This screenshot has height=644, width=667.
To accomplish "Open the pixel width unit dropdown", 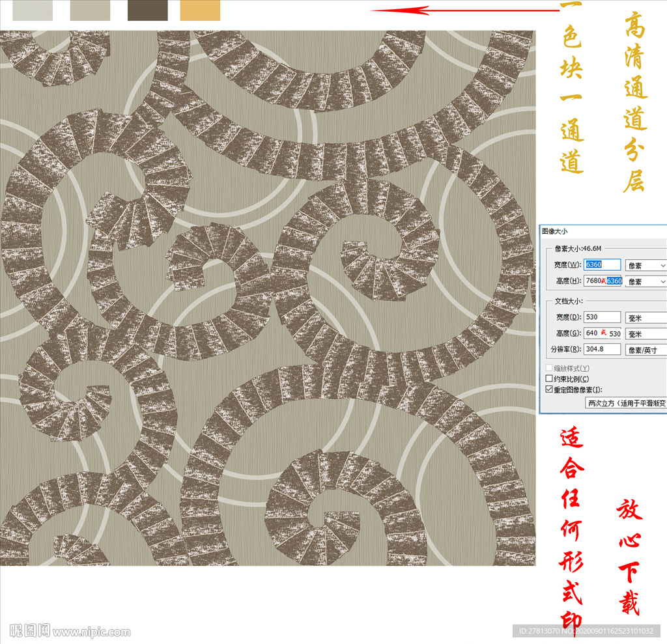I will click(x=646, y=266).
